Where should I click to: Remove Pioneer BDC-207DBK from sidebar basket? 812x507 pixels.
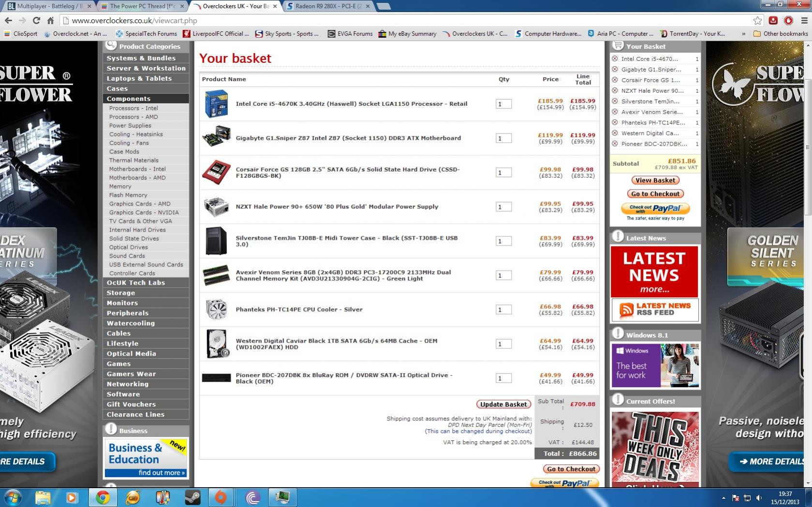pyautogui.click(x=615, y=144)
